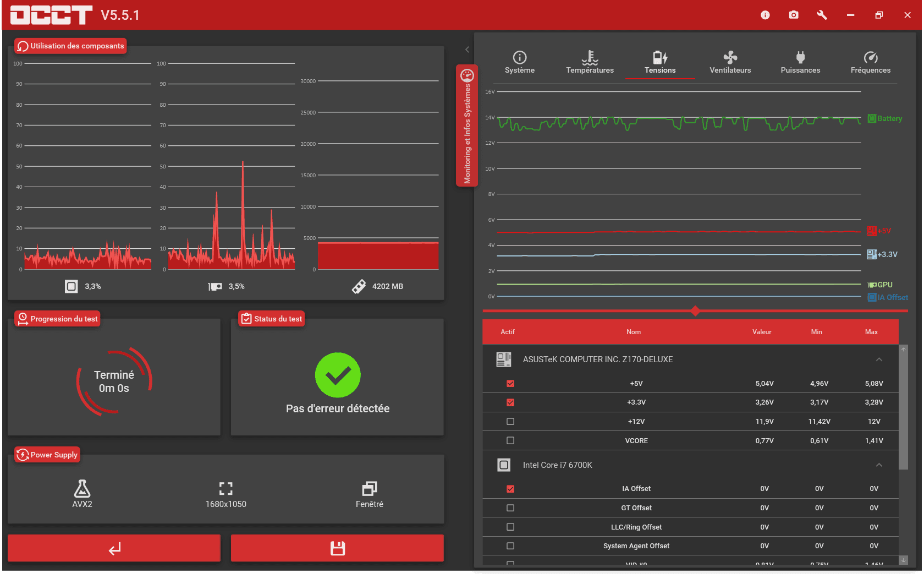This screenshot has width=924, height=578.
Task: Click the sensor list scrollbar thumb
Action: coord(903,412)
